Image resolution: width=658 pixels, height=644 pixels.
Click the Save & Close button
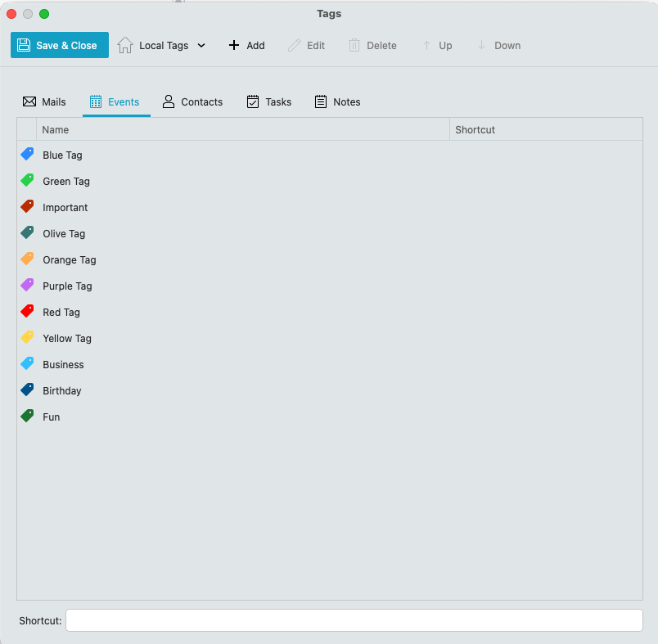point(59,46)
